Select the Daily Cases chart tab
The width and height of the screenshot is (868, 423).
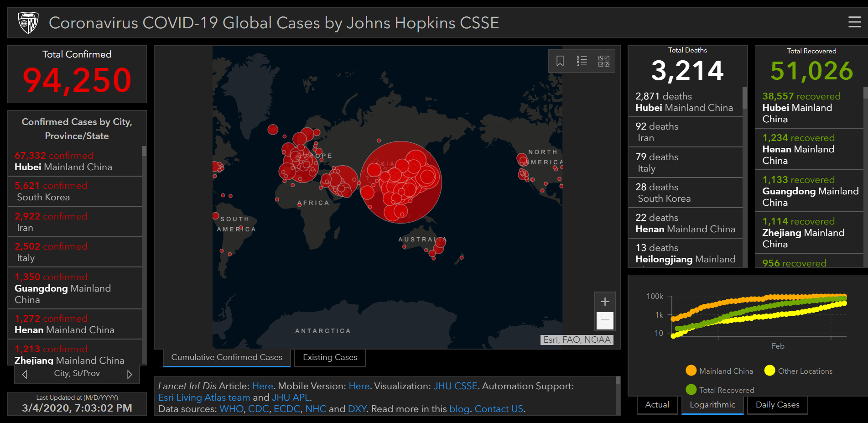point(777,405)
